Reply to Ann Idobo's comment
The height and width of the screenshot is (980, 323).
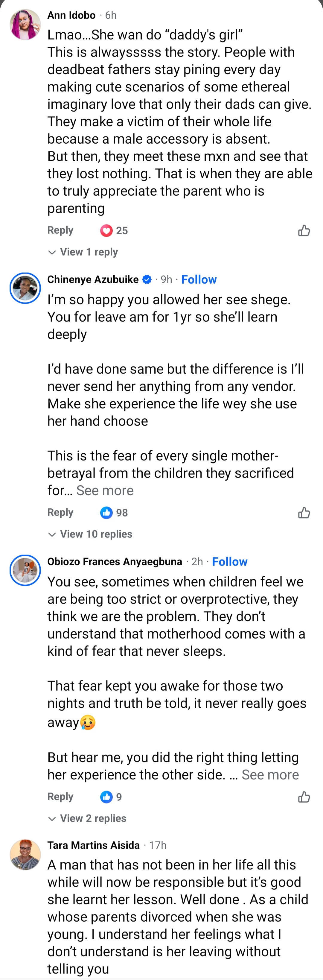[60, 230]
